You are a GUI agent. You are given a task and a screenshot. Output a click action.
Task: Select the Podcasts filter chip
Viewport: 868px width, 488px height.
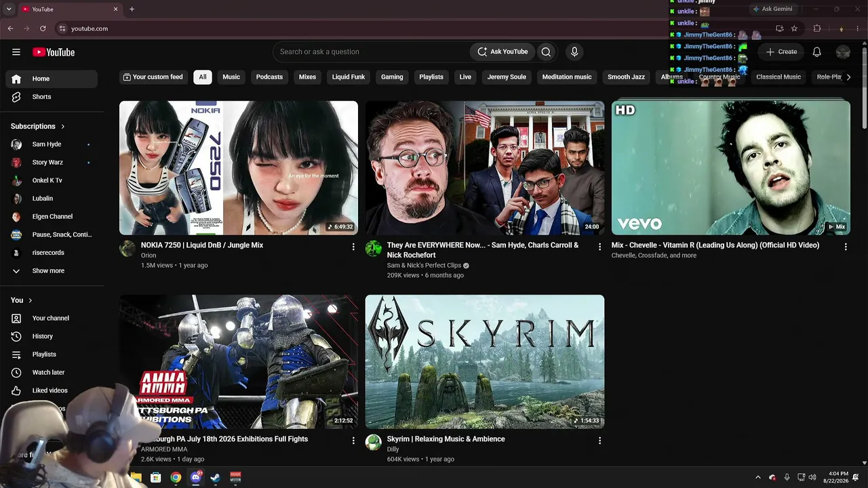pos(269,77)
